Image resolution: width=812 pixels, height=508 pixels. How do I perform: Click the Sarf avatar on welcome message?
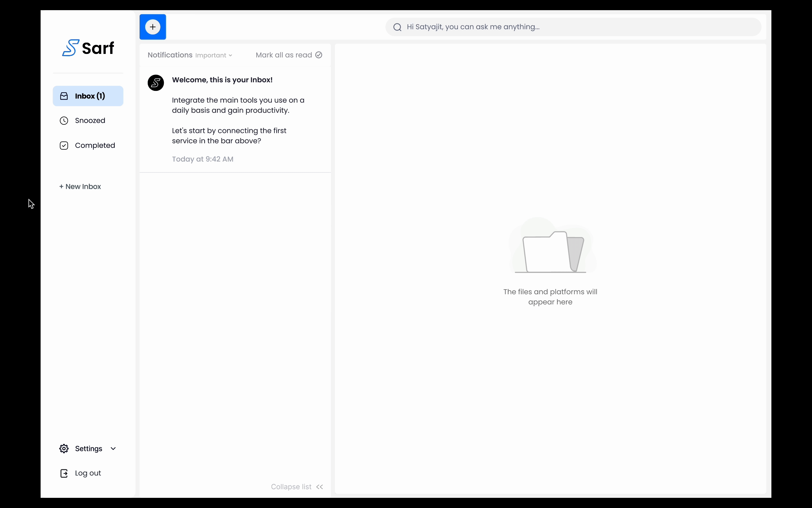pyautogui.click(x=156, y=83)
